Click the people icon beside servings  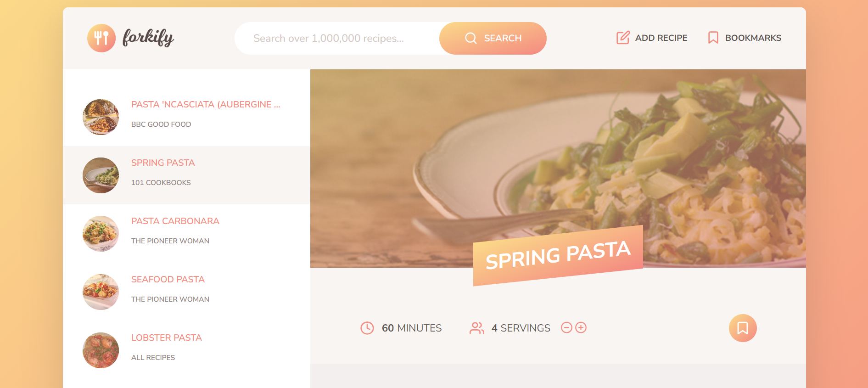pyautogui.click(x=477, y=328)
